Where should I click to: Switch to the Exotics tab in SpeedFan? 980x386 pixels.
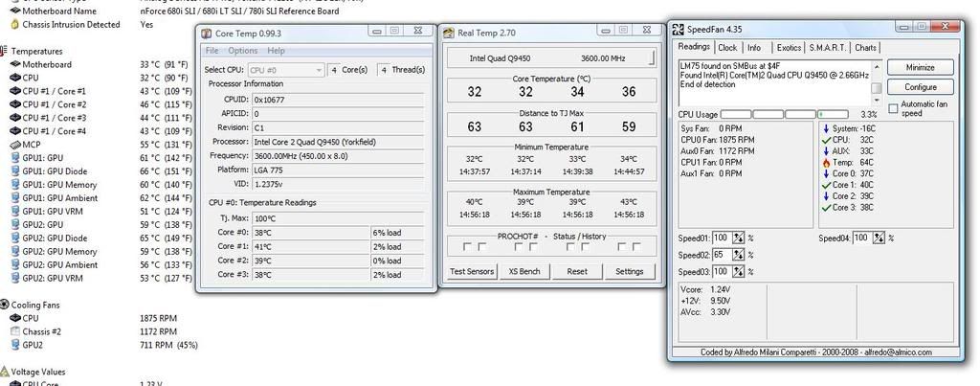pos(789,48)
